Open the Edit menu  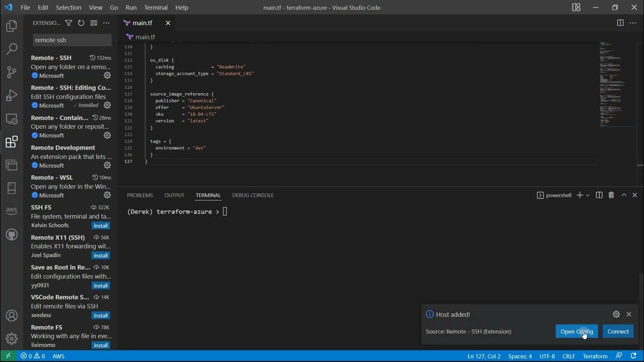pyautogui.click(x=43, y=8)
